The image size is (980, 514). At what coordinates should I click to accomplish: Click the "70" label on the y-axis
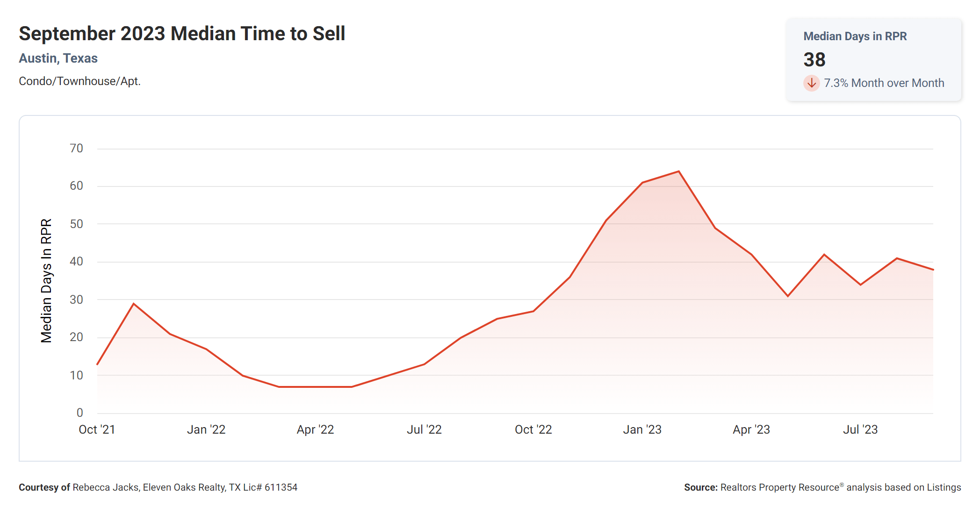click(76, 149)
